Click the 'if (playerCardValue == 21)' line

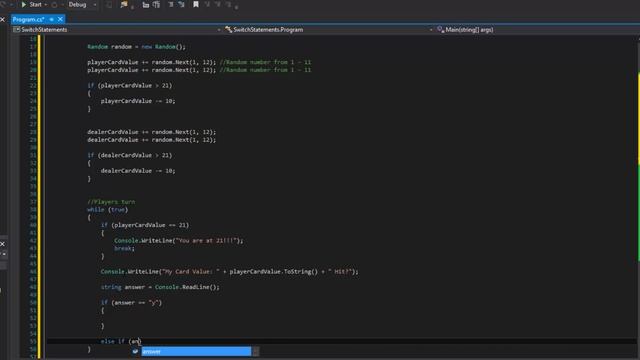tap(145, 225)
